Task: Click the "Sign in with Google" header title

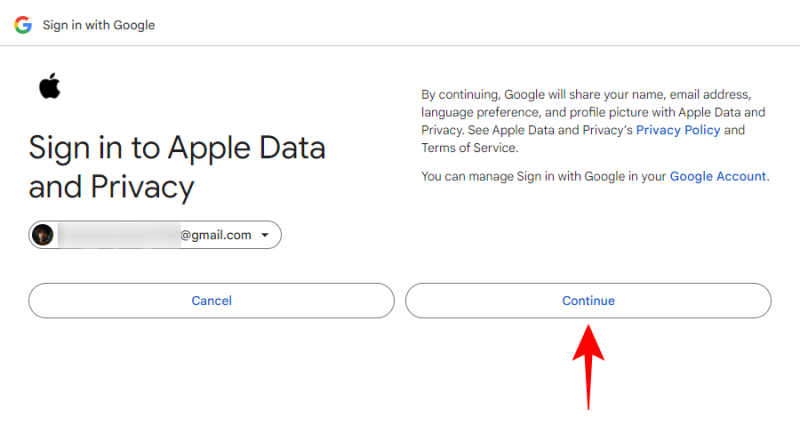Action: pyautogui.click(x=98, y=24)
